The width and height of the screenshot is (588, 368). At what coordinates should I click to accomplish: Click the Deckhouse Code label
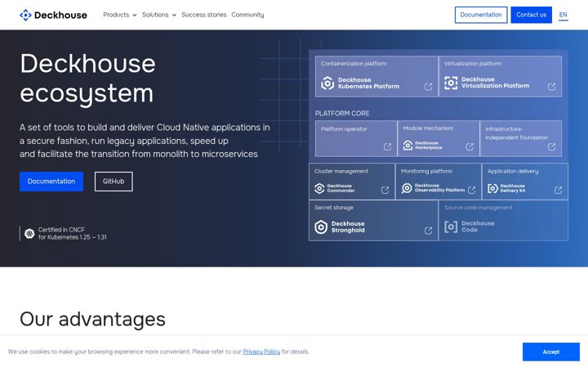(478, 227)
